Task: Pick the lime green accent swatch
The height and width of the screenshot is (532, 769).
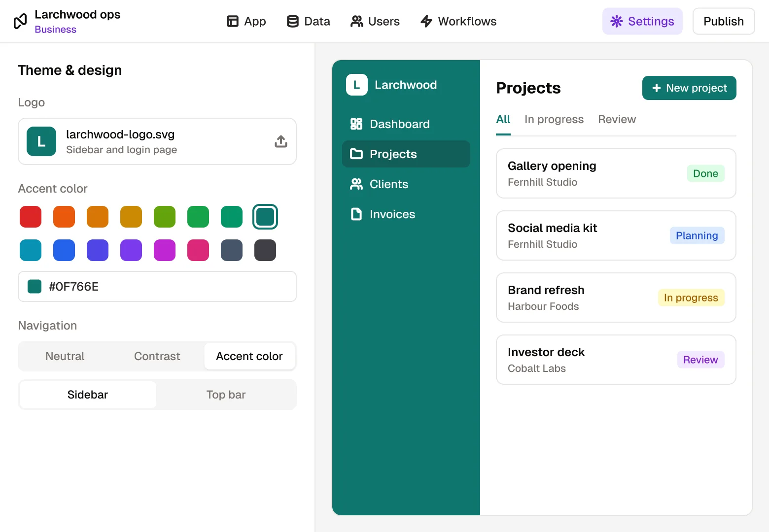Action: click(x=165, y=217)
